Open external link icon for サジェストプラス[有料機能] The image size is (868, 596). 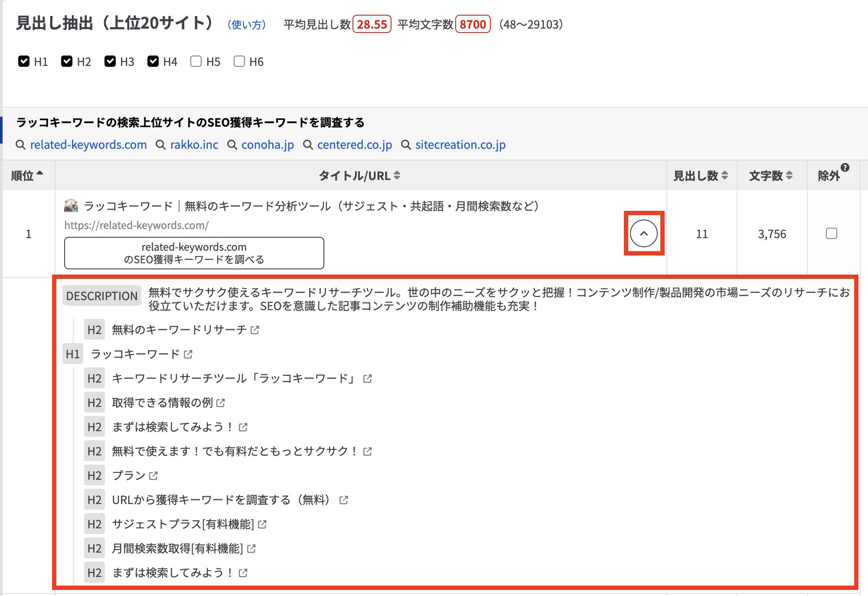pyautogui.click(x=262, y=524)
